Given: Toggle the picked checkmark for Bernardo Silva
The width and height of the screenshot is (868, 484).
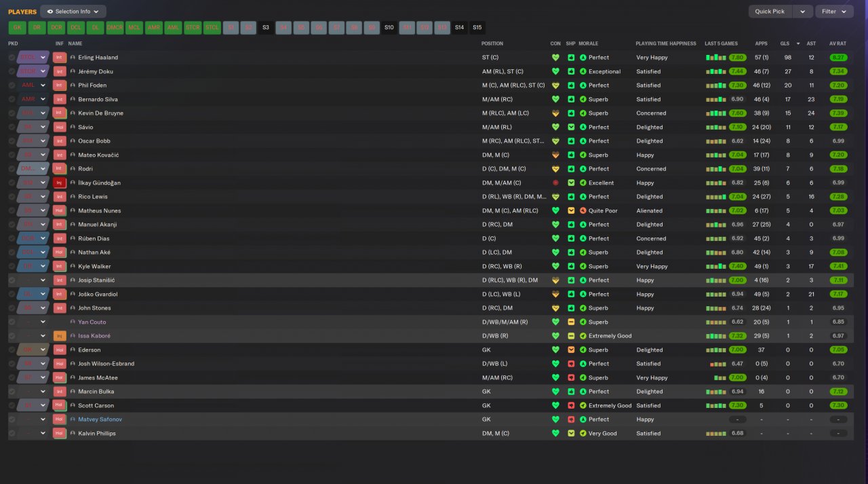Looking at the screenshot, I should click(x=12, y=99).
